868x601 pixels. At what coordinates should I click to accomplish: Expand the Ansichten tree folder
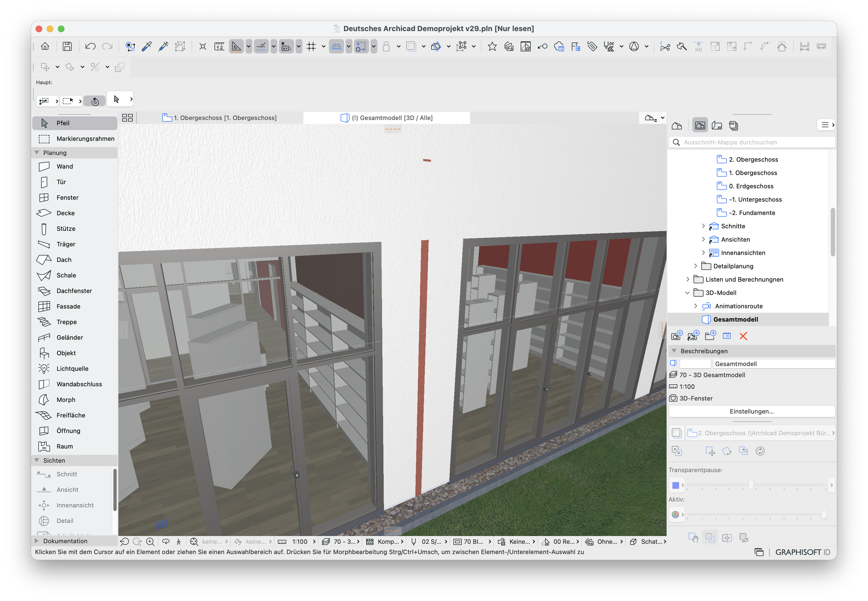coord(703,239)
